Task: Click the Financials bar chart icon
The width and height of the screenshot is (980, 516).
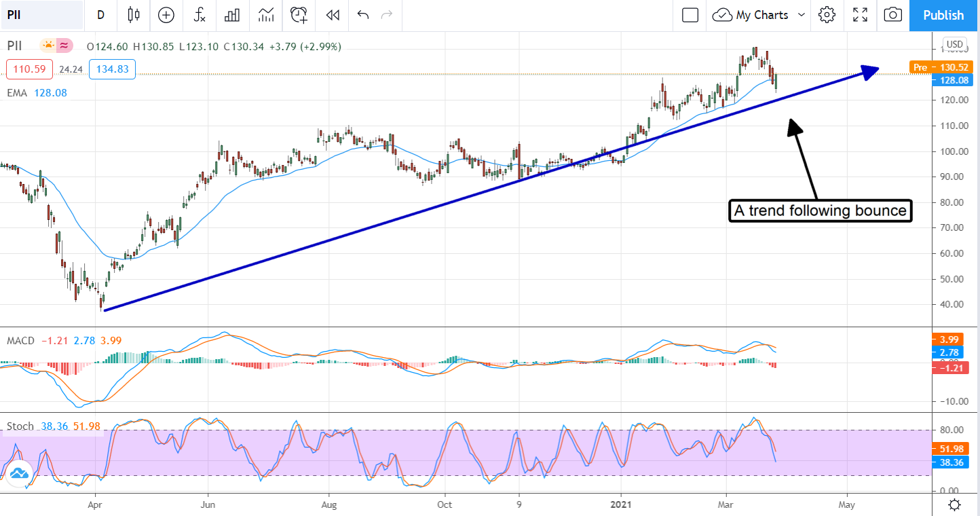Action: pos(233,15)
